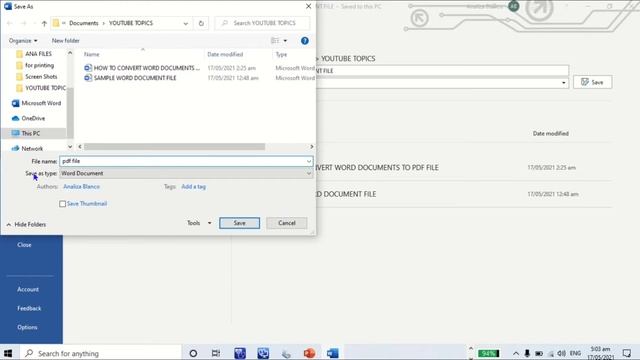Open Word from the taskbar
The image size is (640, 360).
pos(333,353)
